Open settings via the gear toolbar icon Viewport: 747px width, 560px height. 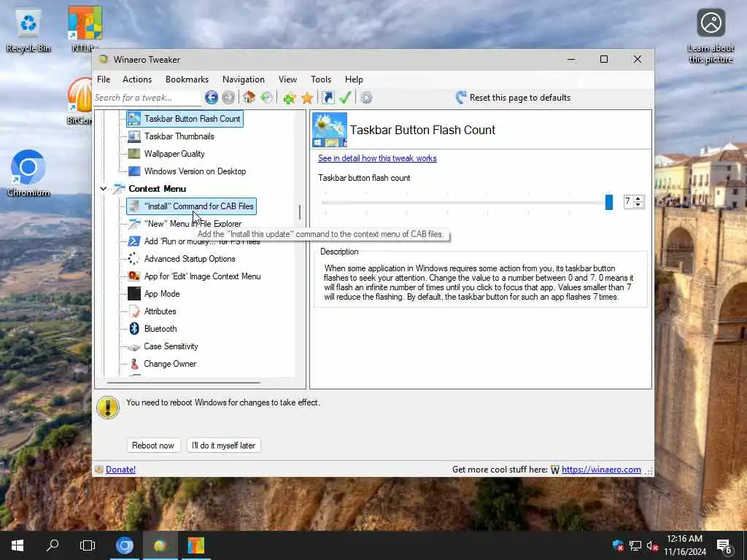pyautogui.click(x=366, y=98)
